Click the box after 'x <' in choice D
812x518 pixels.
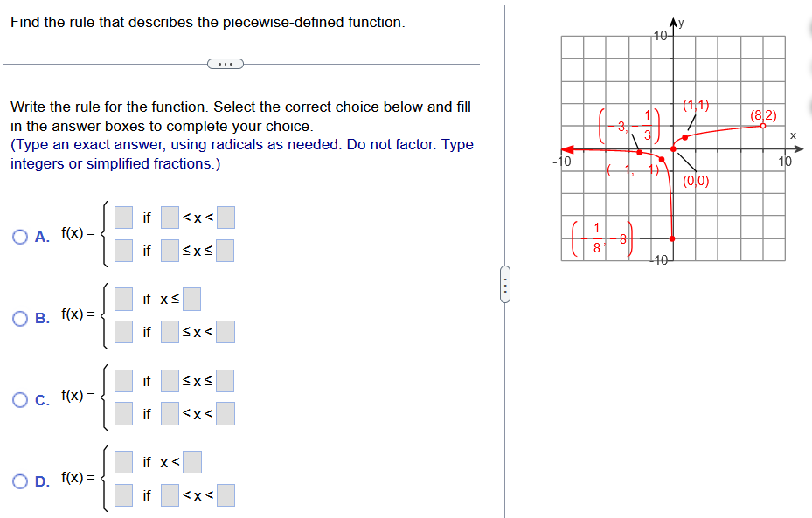pos(191,462)
